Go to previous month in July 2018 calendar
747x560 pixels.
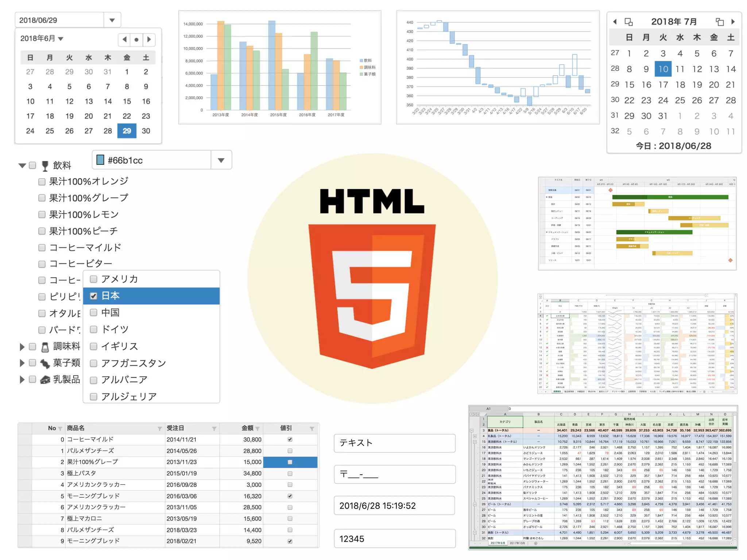click(x=615, y=22)
